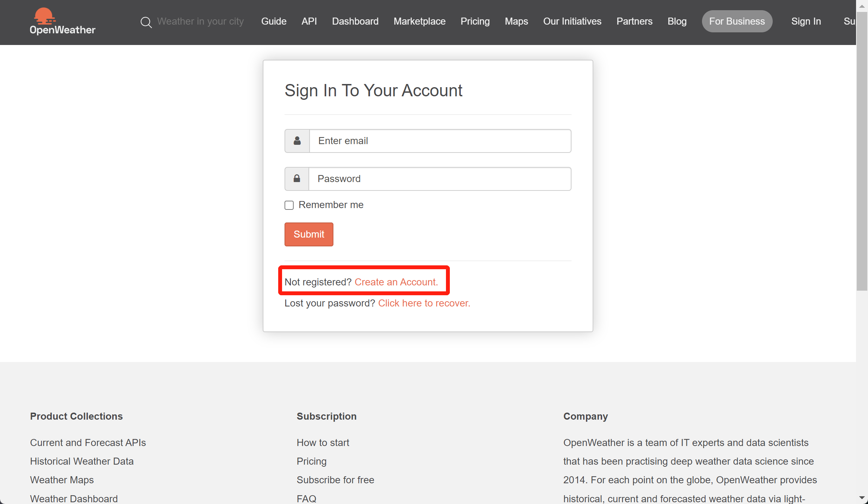
Task: Click the Weather in your city search box
Action: [200, 21]
